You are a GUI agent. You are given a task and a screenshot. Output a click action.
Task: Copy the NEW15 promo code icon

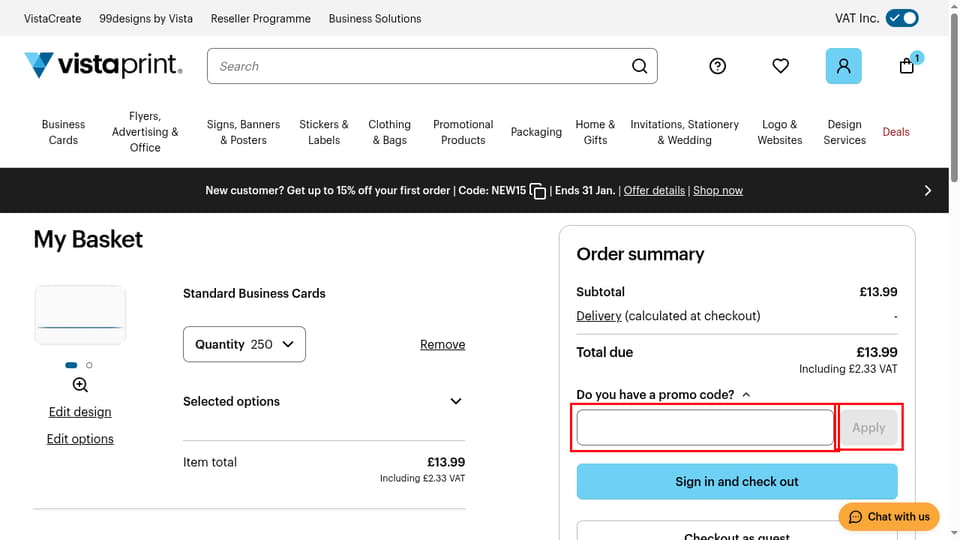coord(538,191)
